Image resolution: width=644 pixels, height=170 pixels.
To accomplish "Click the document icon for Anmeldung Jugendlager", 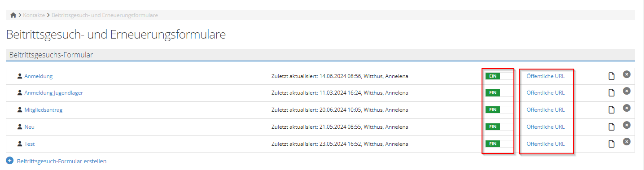I will tap(611, 93).
